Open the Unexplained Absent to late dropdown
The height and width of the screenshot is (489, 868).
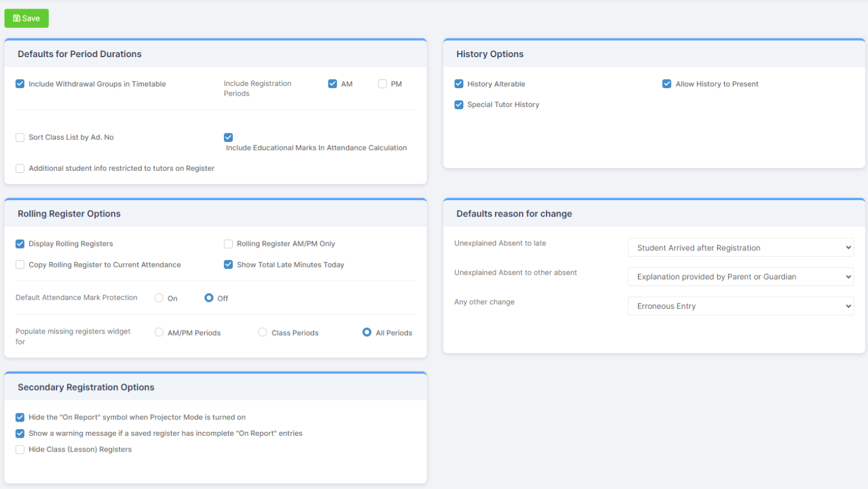point(740,248)
